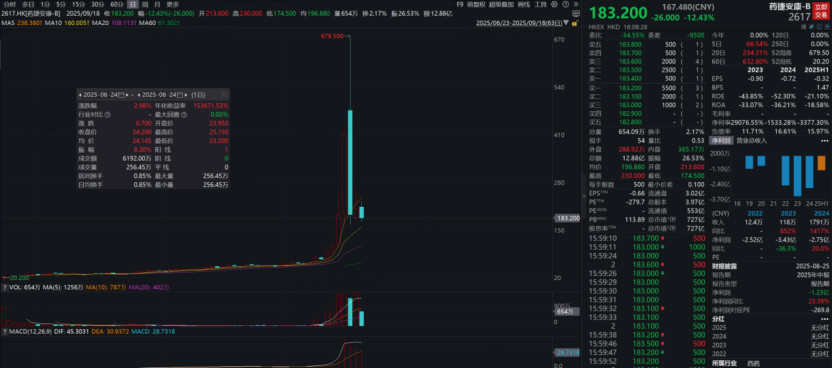
Task: Close the interval statistics popup
Action: 224,95
